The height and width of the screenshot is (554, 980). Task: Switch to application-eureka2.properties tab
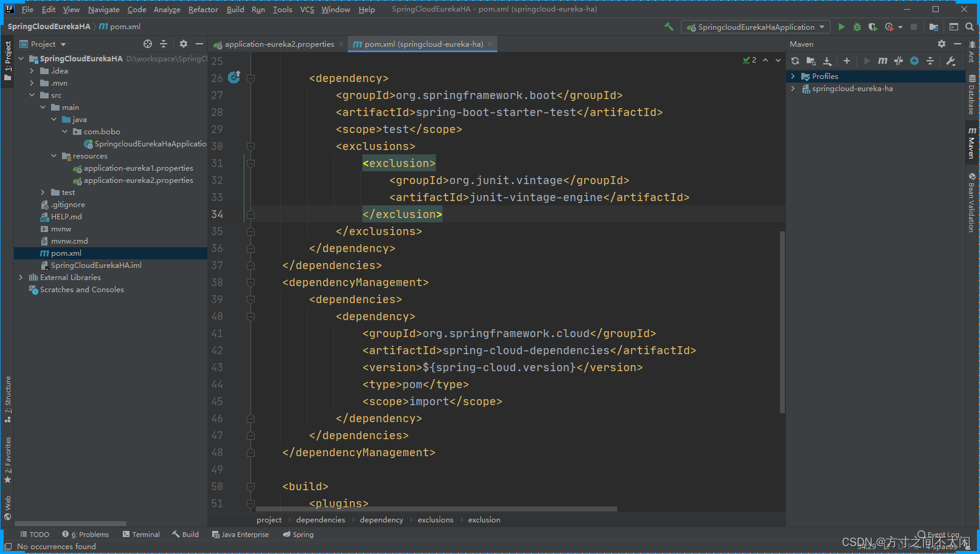[x=279, y=44]
